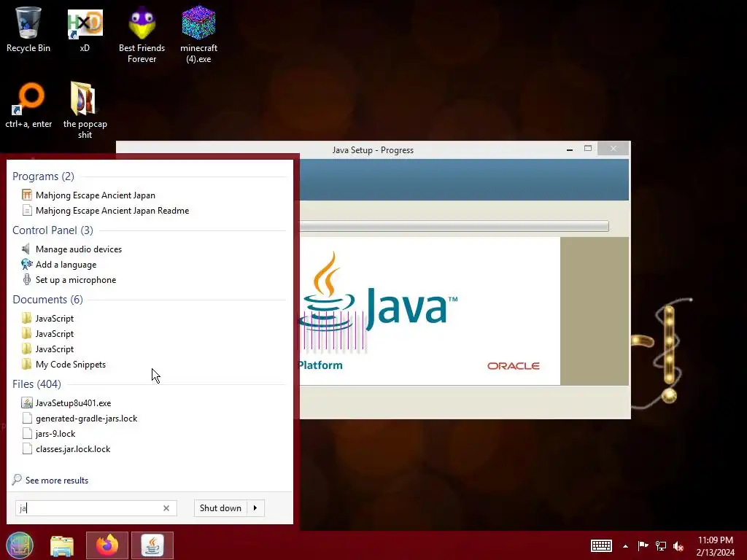Click the Files (404) header
747x560 pixels.
pos(36,384)
